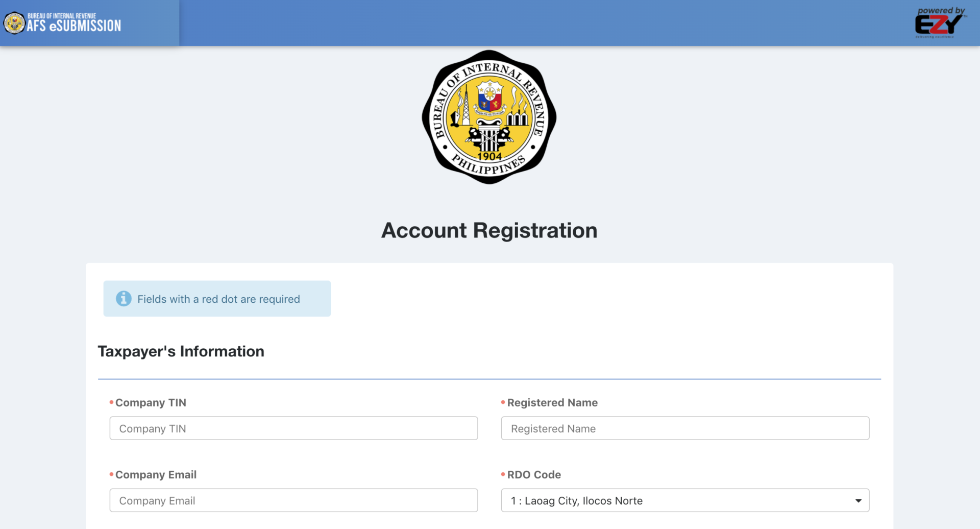The width and height of the screenshot is (980, 529).
Task: Click inside the Company Email input field
Action: pos(293,500)
